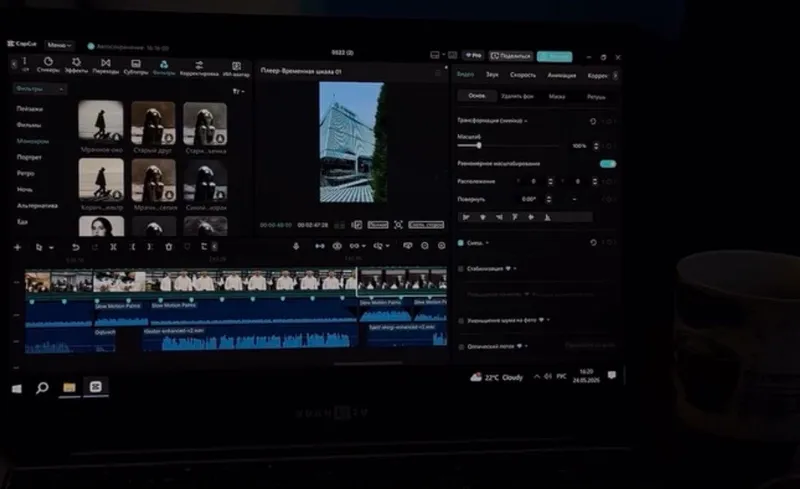Screen dimensions: 800x489
Task: Open the Стикеры (Stickers) panel
Action: [48, 65]
